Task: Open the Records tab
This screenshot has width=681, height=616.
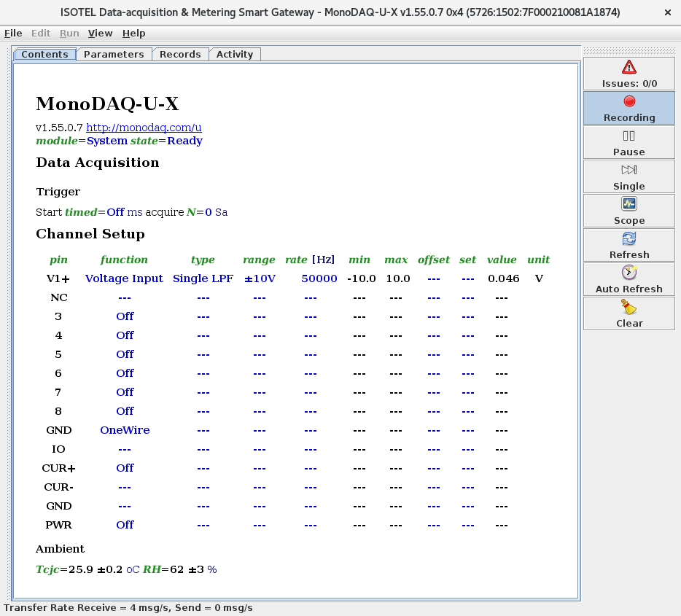Action: point(180,54)
